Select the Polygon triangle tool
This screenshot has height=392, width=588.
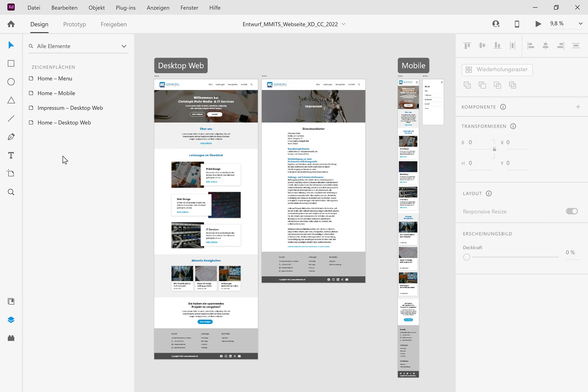pyautogui.click(x=11, y=100)
